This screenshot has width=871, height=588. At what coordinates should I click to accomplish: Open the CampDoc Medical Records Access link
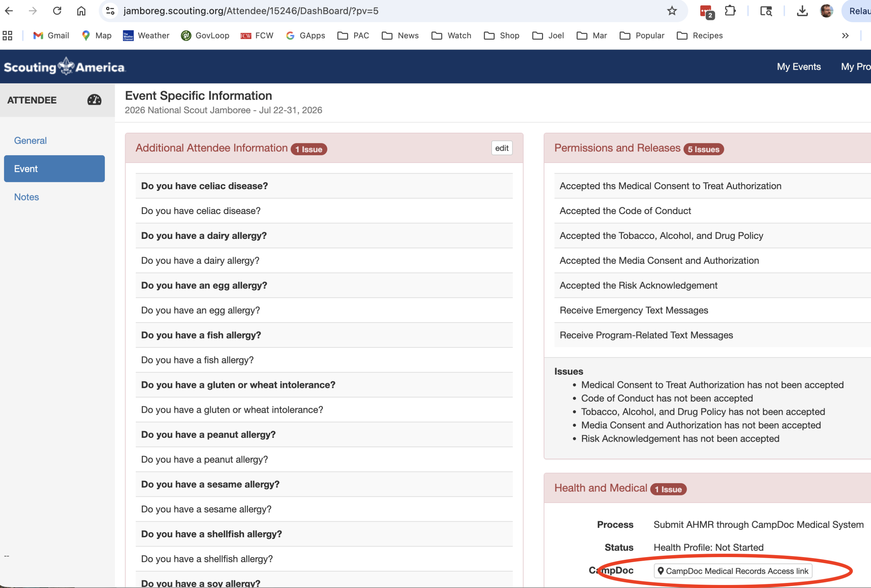733,571
